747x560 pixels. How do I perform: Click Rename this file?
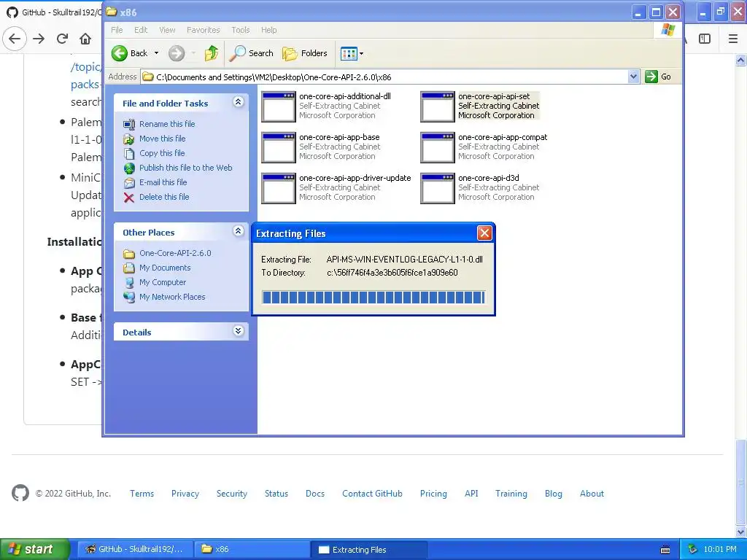click(x=167, y=124)
